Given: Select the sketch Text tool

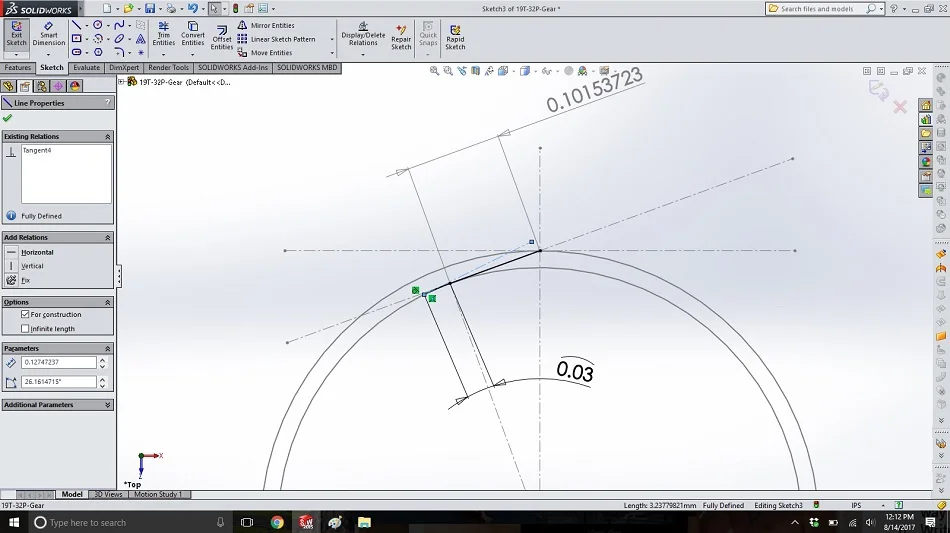Looking at the screenshot, I should (x=141, y=39).
